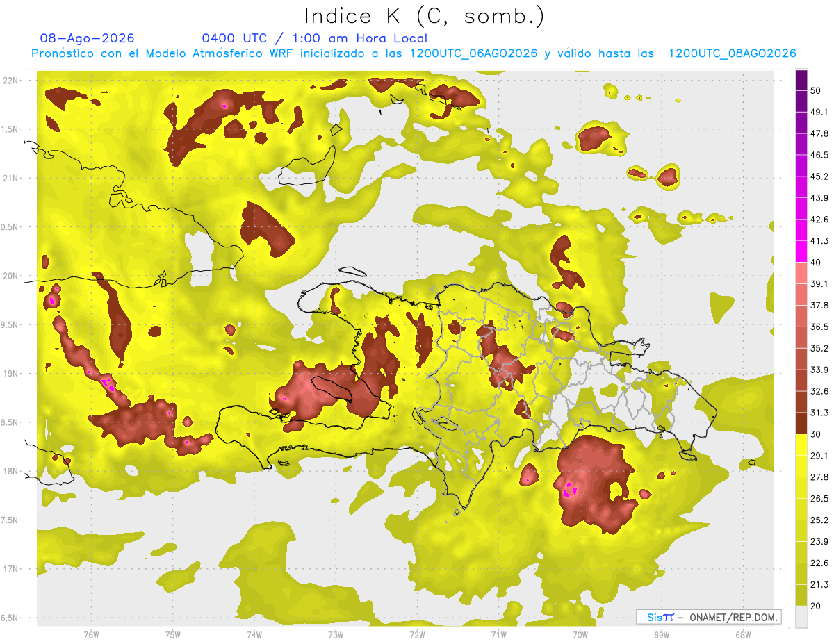Click the '73W' longitude label

point(335,634)
